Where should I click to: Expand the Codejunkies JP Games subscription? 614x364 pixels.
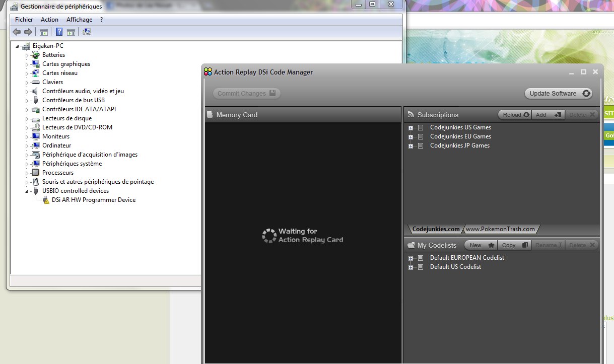411,146
